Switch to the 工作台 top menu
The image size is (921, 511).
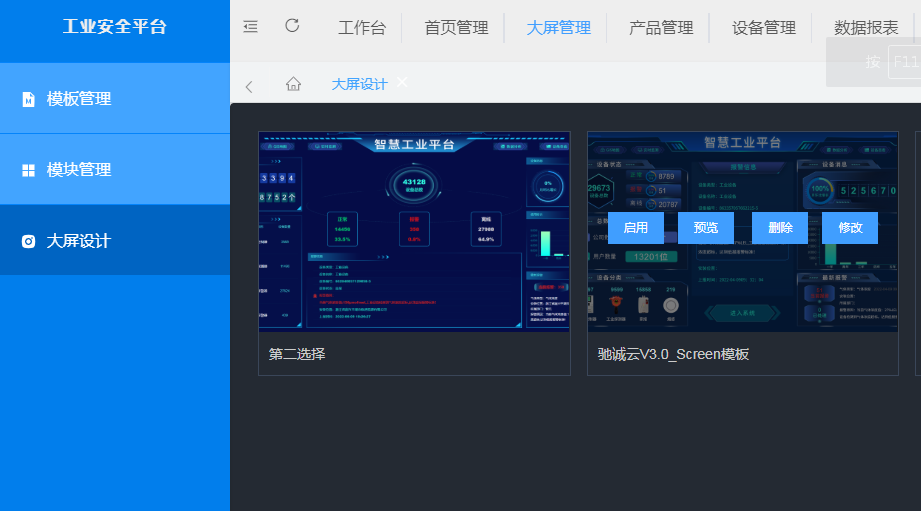click(362, 28)
